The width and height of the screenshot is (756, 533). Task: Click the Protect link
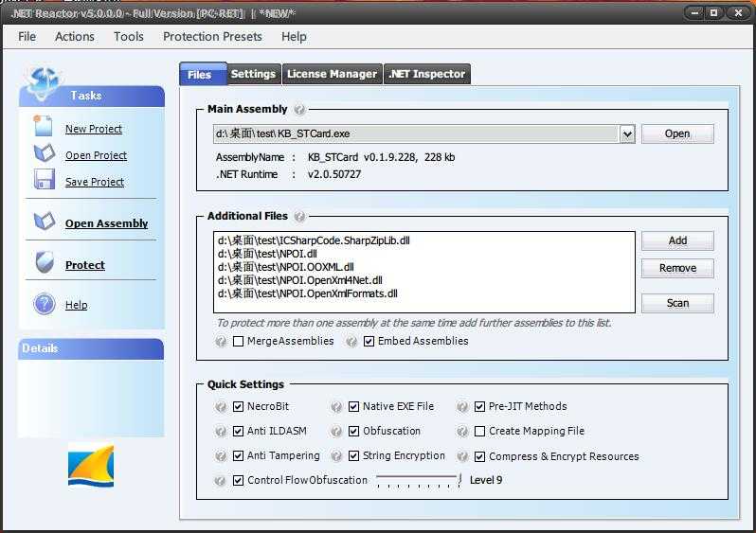coord(85,265)
